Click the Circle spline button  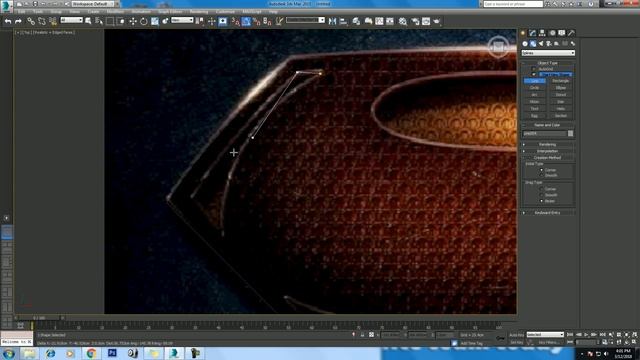[534, 88]
